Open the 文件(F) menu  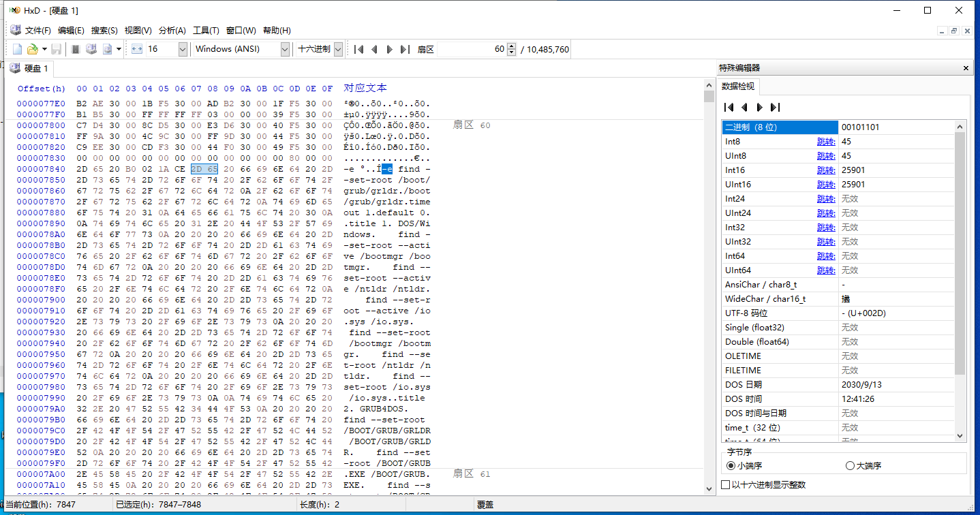click(37, 31)
